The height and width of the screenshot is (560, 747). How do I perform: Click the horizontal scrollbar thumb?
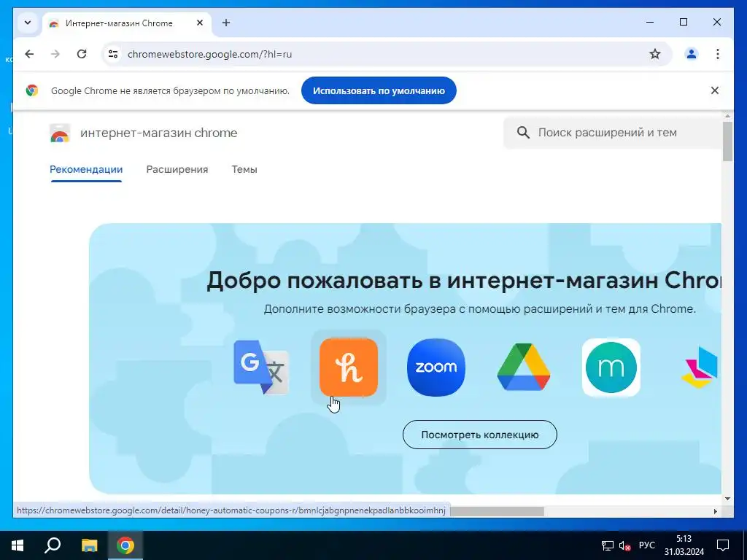coord(497,511)
